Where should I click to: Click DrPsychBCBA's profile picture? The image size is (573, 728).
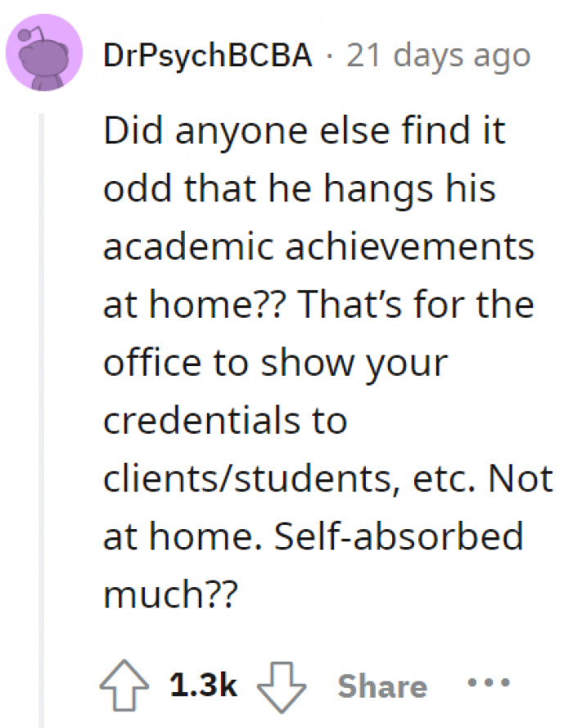tap(45, 56)
